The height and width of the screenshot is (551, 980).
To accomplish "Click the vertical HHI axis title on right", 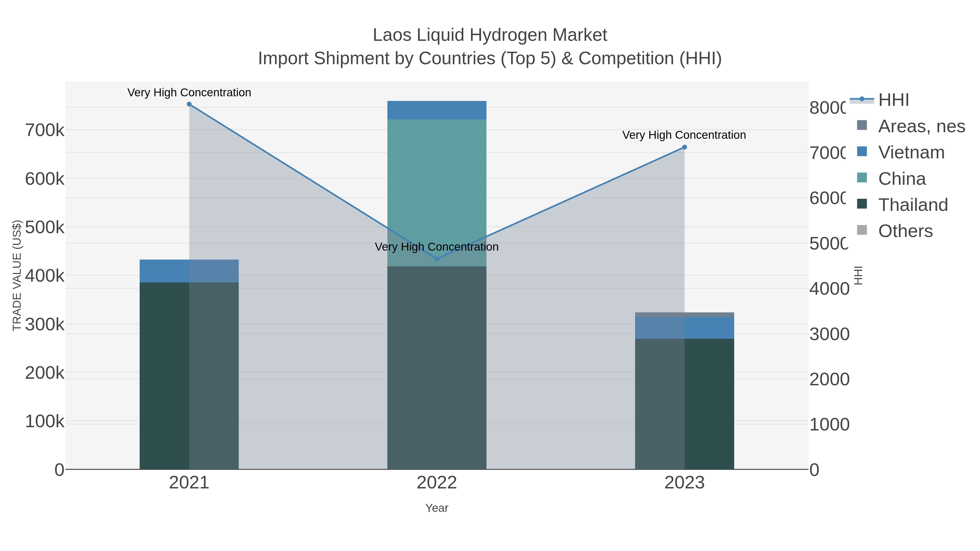I will (x=858, y=275).
